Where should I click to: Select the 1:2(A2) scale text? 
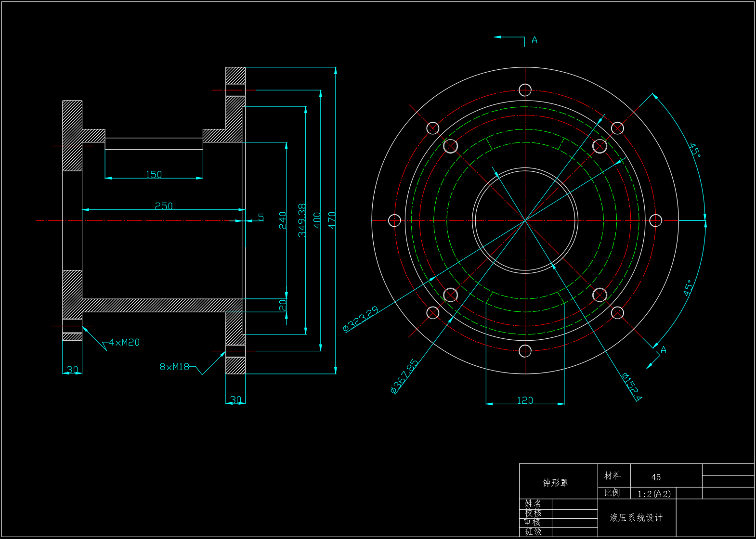pyautogui.click(x=653, y=494)
